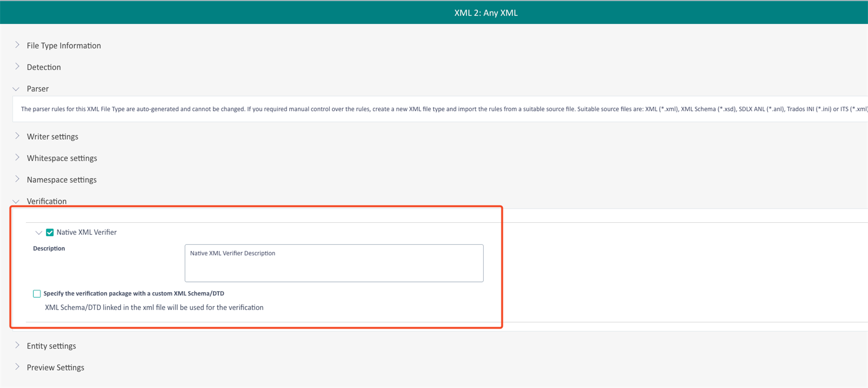The width and height of the screenshot is (868, 388).
Task: Collapse the Parser section chevron
Action: (x=16, y=89)
